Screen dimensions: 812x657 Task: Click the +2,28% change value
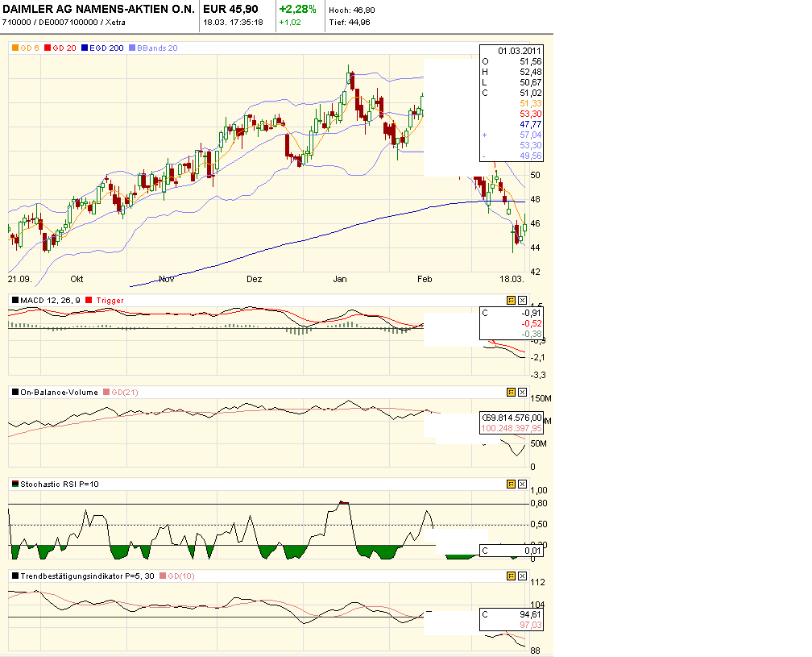[297, 9]
